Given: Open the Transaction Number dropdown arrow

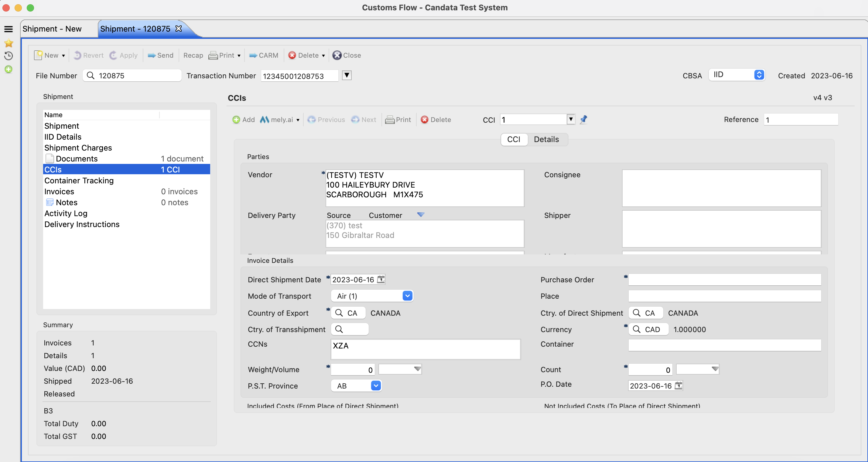Looking at the screenshot, I should pos(347,75).
